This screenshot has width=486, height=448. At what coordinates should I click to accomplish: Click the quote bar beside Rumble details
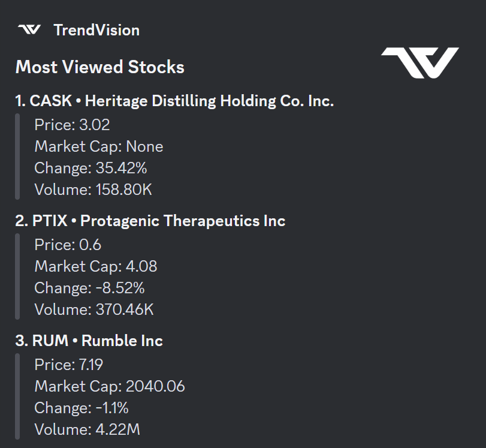17,396
